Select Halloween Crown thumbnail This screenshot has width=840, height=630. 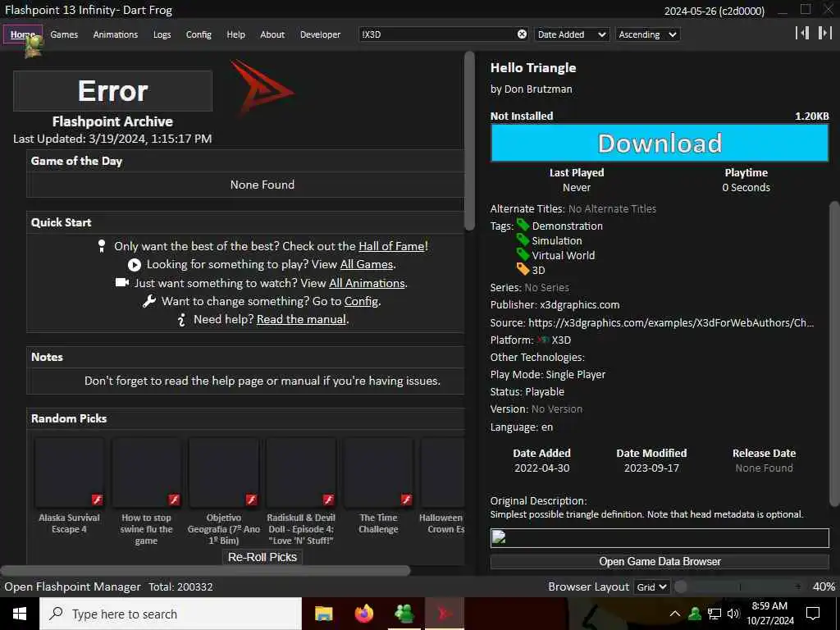point(442,472)
